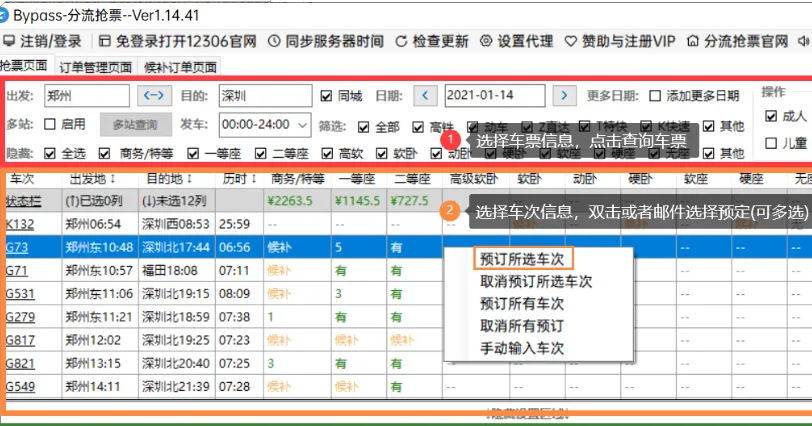812x426 pixels.
Task: Switch to the 候补订单页面 tab
Action: [x=180, y=67]
